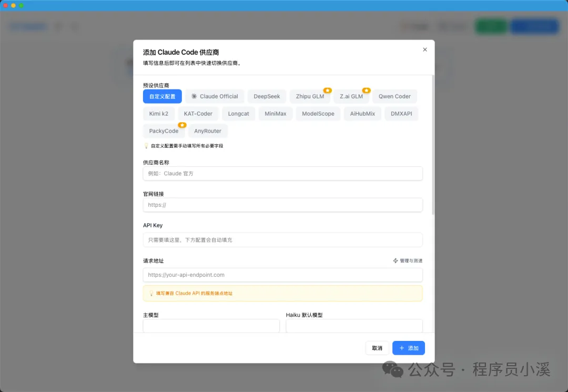The height and width of the screenshot is (392, 568).
Task: Focus the 请求地址 endpoint input
Action: [283, 275]
